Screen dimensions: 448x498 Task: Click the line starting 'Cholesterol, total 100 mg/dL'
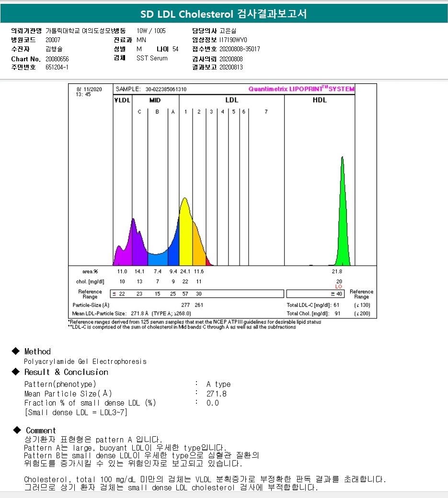[205, 479]
